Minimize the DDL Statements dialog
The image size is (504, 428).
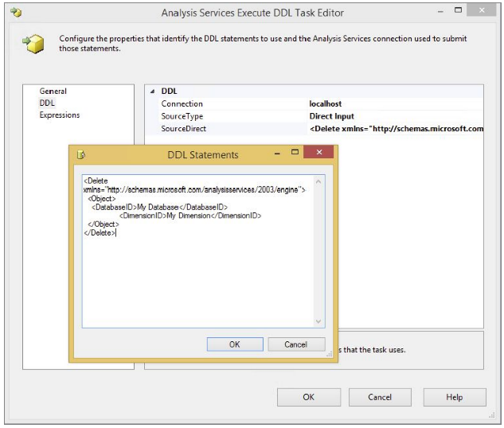point(275,153)
